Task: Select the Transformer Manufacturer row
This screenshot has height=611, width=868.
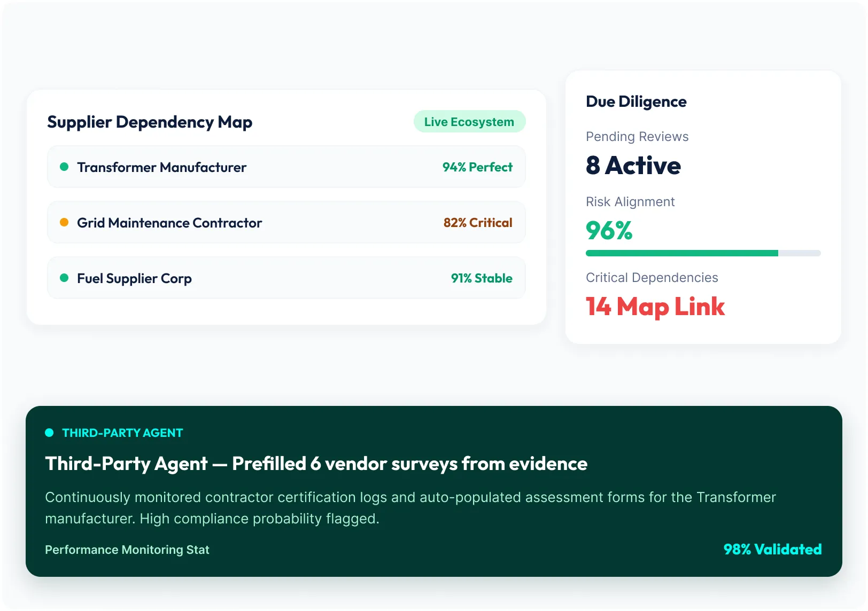Action: pos(286,167)
